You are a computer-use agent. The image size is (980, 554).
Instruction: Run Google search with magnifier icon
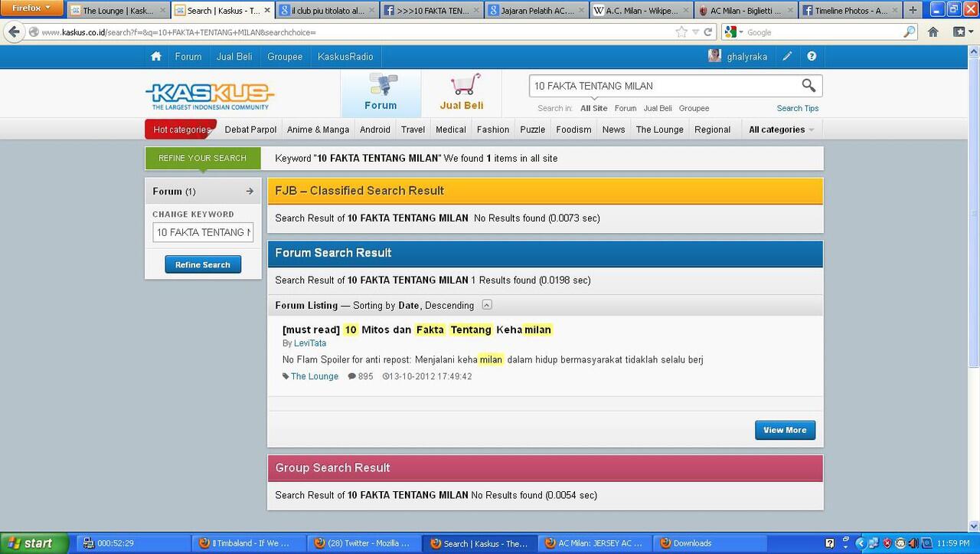(x=909, y=32)
